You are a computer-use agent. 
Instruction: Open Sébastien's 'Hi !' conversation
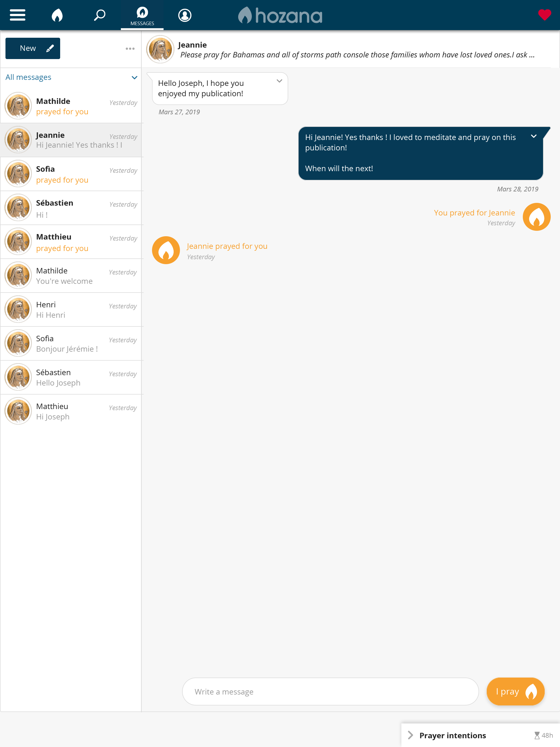coord(71,208)
